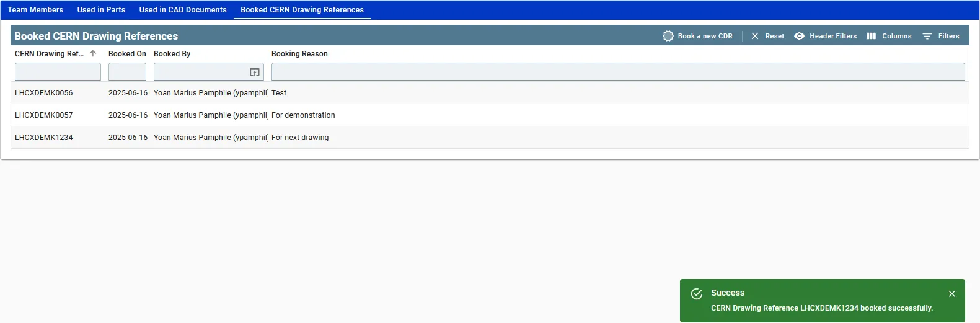Click the Book a new CDR icon
The width and height of the screenshot is (980, 323).
[668, 36]
